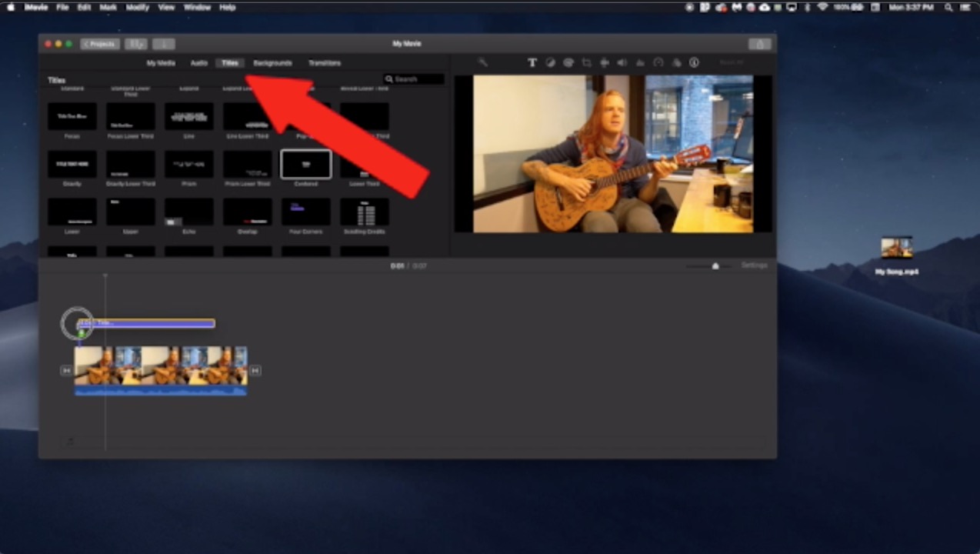
Task: Select the Titles (T) adjustment tool above viewer
Action: [x=532, y=62]
